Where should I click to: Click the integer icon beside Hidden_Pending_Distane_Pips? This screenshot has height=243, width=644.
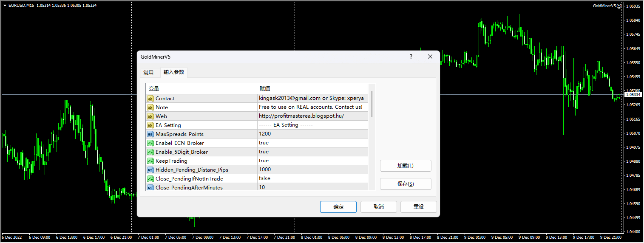[x=150, y=170]
